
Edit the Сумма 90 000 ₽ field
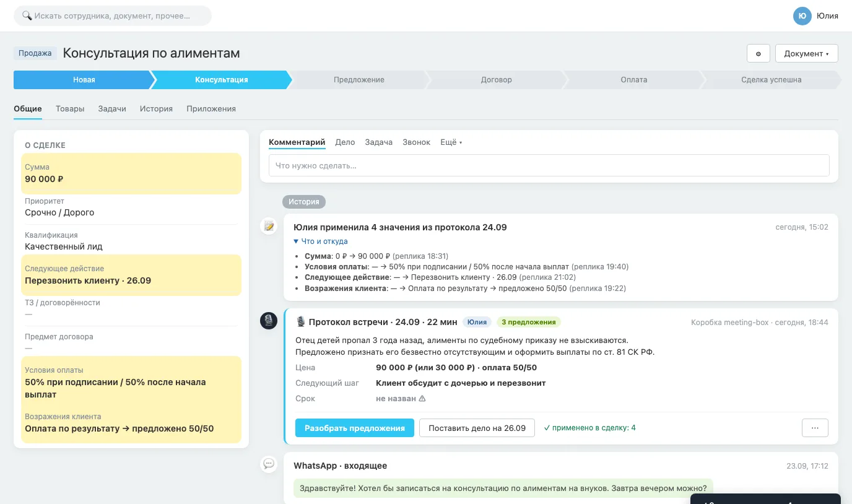tap(131, 173)
